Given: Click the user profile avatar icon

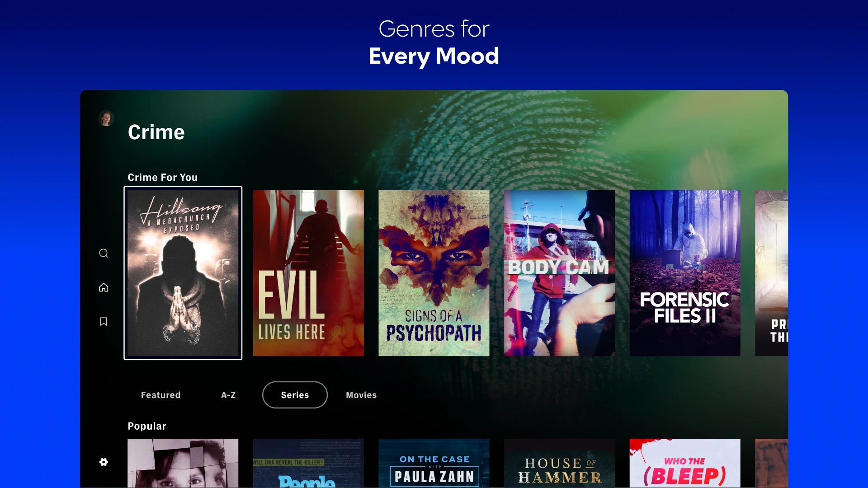Looking at the screenshot, I should click(x=106, y=117).
